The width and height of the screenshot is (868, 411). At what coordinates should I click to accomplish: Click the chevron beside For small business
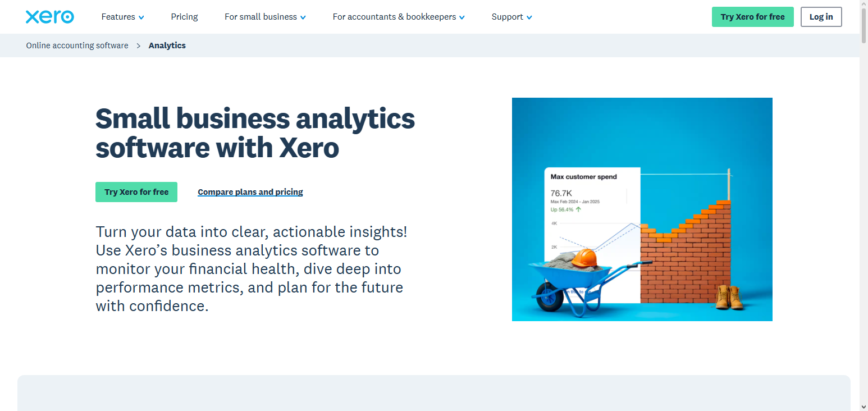[x=303, y=17]
